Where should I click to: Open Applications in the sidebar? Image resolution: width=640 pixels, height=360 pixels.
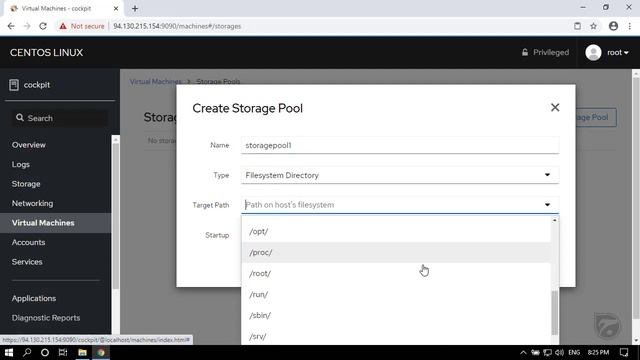[x=34, y=298]
